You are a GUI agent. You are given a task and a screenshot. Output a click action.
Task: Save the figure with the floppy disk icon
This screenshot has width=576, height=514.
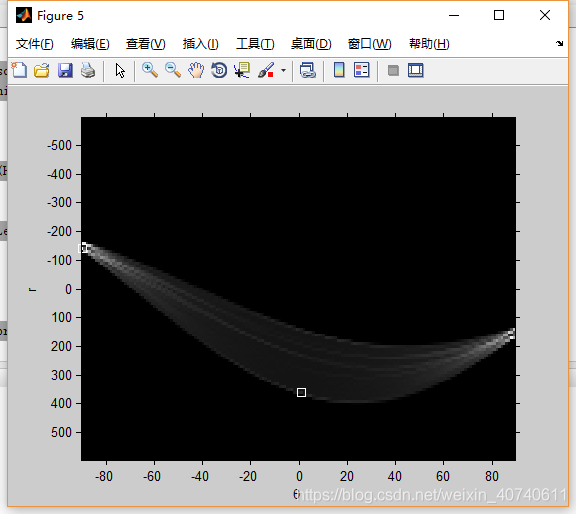coord(65,70)
